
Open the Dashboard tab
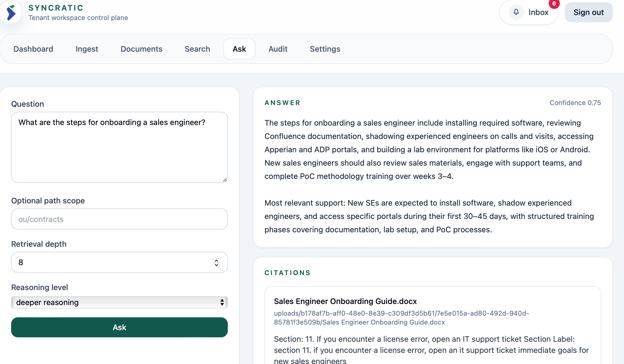(x=33, y=49)
